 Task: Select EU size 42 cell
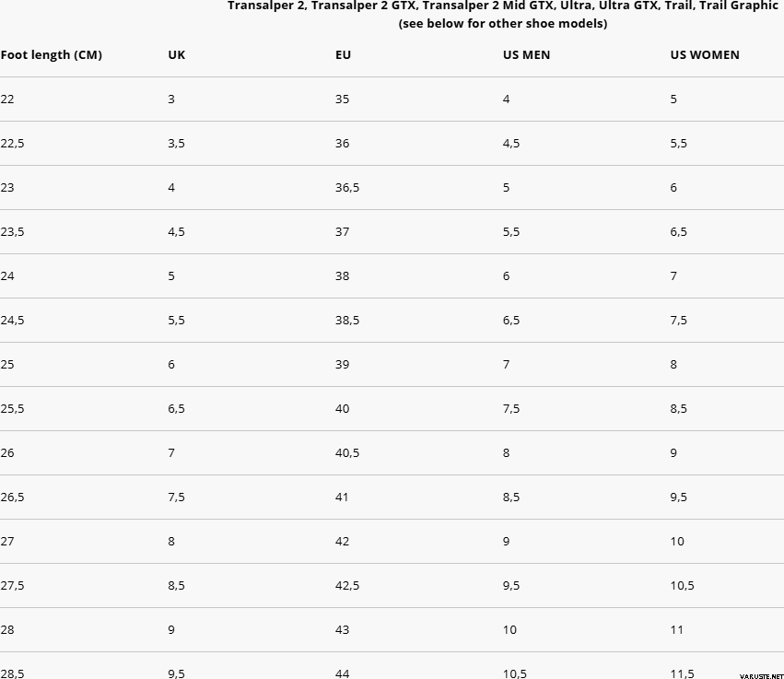coord(343,542)
